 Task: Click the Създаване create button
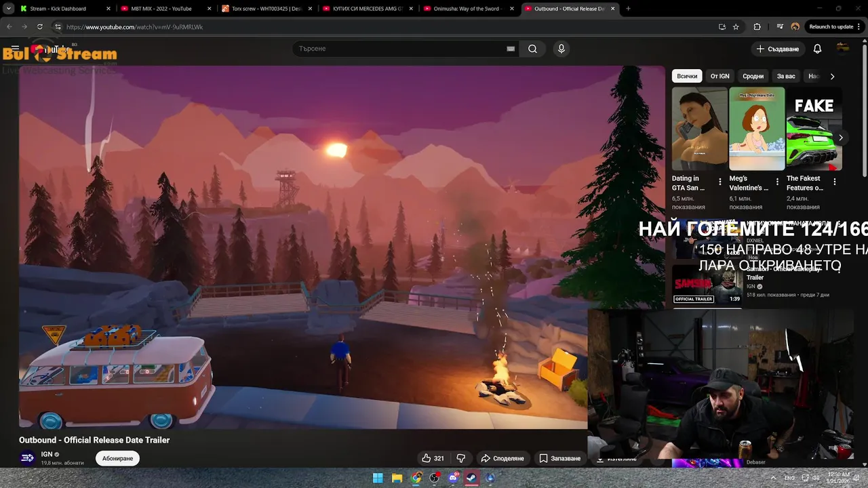click(x=778, y=49)
